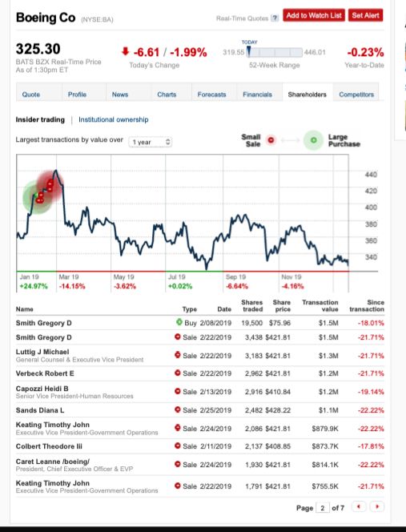This screenshot has width=406, height=532.
Task: Click Add to Watch List button
Action: tap(314, 15)
